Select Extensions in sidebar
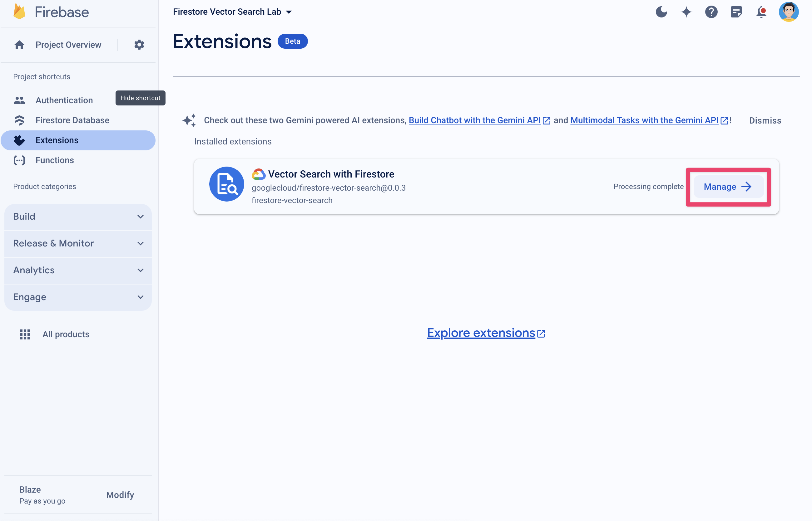This screenshot has height=521, width=812. [x=57, y=140]
